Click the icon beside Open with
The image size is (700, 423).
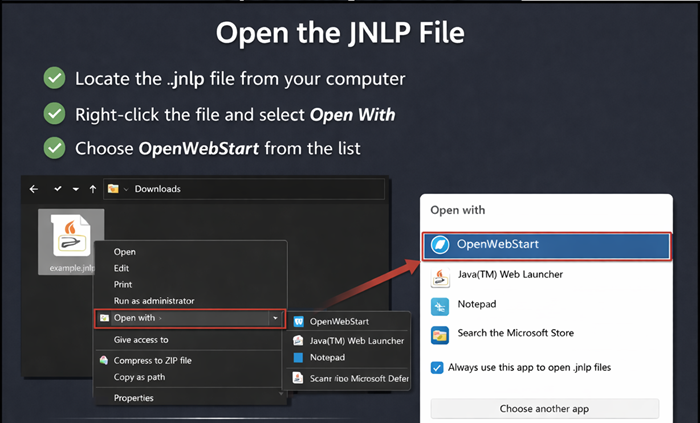[104, 318]
